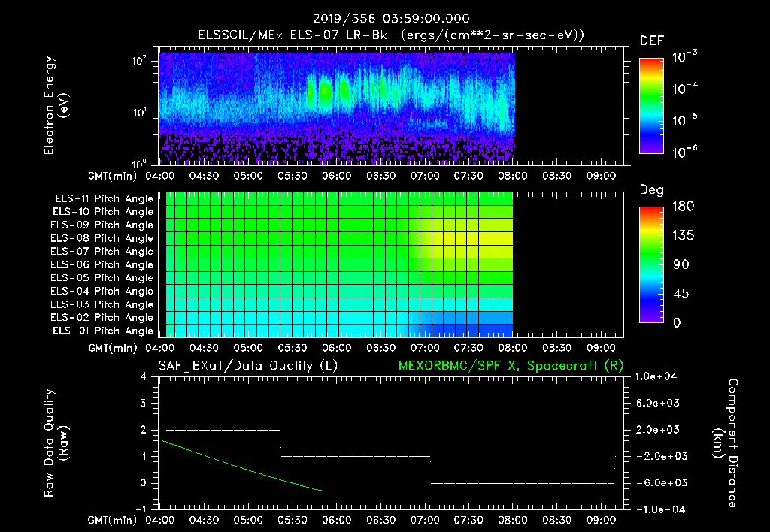The width and height of the screenshot is (770, 532).
Task: Select the 10^-5 value on DEF scale
Action: [684, 120]
